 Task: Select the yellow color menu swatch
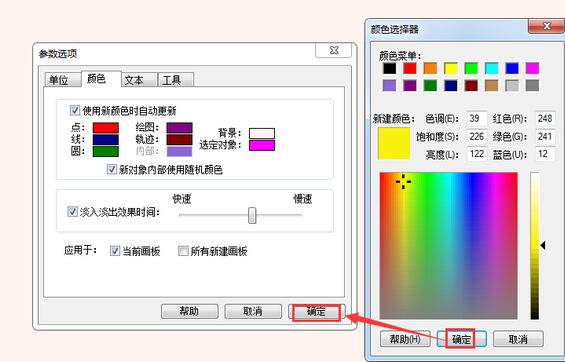[x=451, y=68]
